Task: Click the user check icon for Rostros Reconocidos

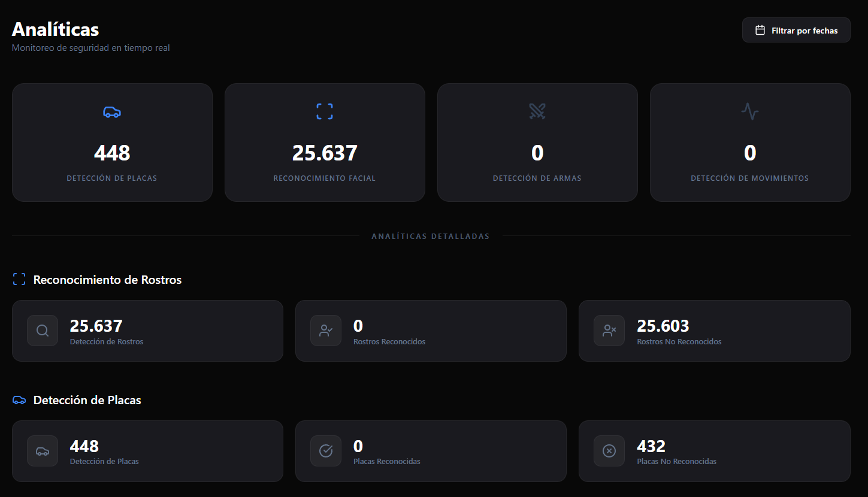Action: tap(326, 331)
